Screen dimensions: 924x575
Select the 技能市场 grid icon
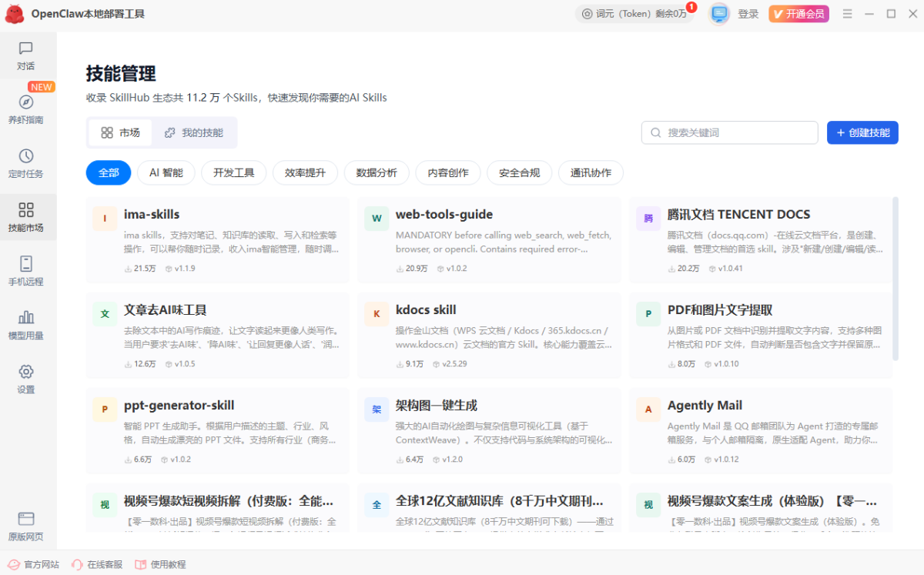click(26, 210)
